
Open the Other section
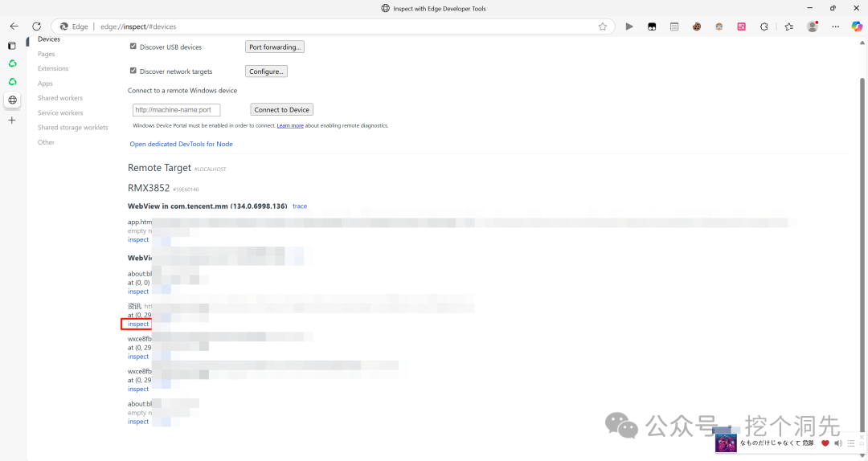46,142
